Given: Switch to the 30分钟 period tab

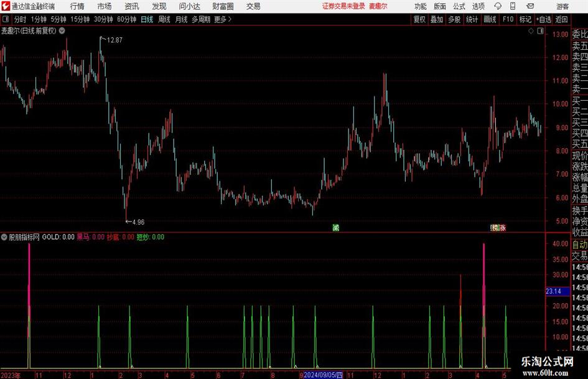Looking at the screenshot, I should click(103, 19).
